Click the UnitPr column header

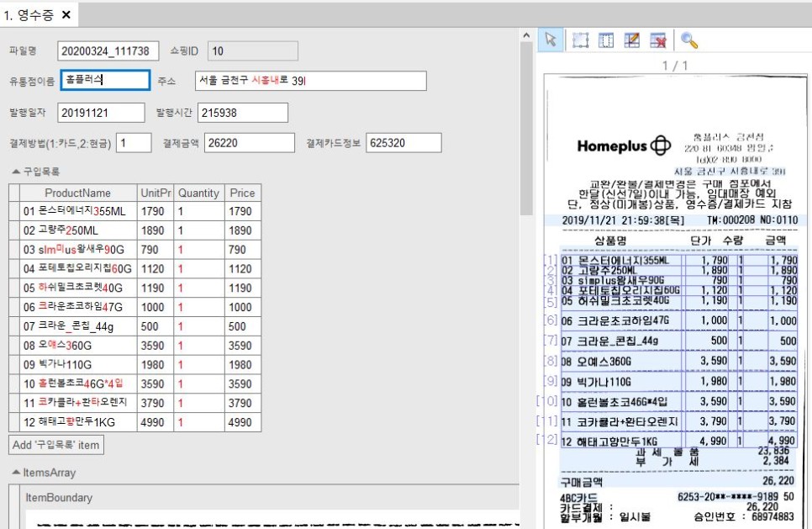tap(156, 193)
